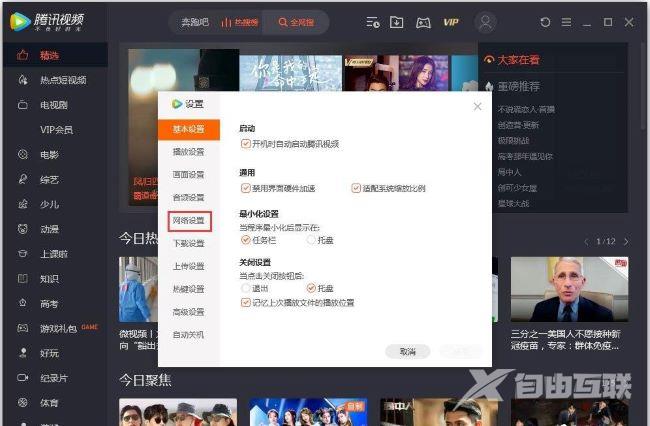The height and width of the screenshot is (426, 650).
Task: Open 星球大战 in recommended list
Action: [513, 203]
